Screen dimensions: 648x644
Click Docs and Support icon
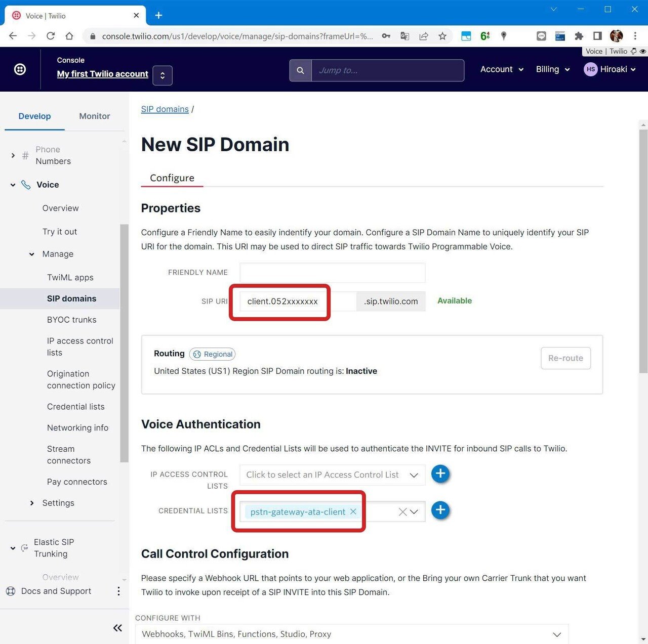10,591
